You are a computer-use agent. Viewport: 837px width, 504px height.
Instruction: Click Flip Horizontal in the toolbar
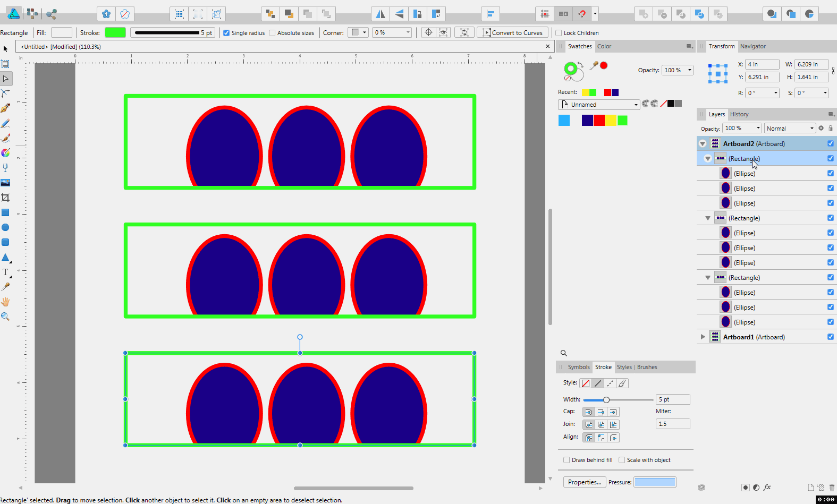(x=381, y=14)
